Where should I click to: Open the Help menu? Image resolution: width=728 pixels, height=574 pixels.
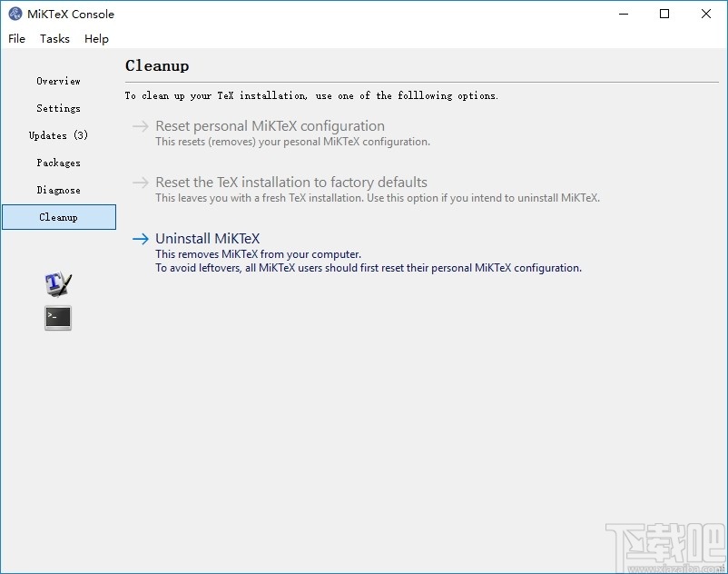click(x=96, y=38)
